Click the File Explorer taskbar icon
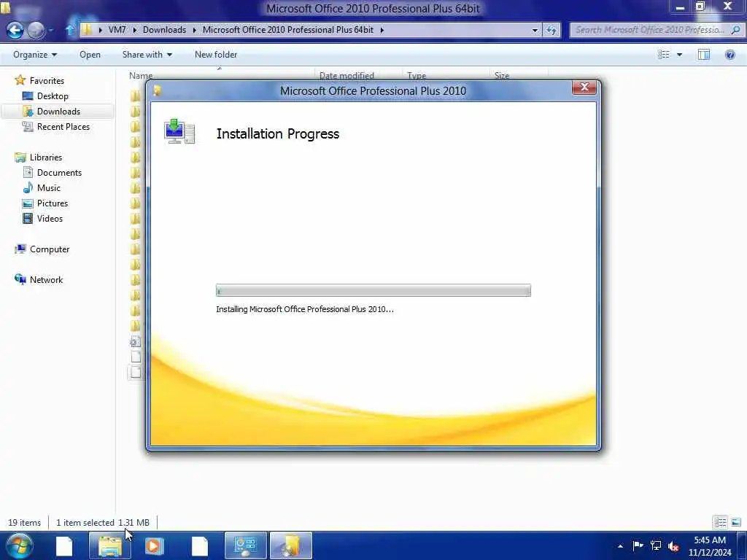The width and height of the screenshot is (747, 560). (110, 546)
